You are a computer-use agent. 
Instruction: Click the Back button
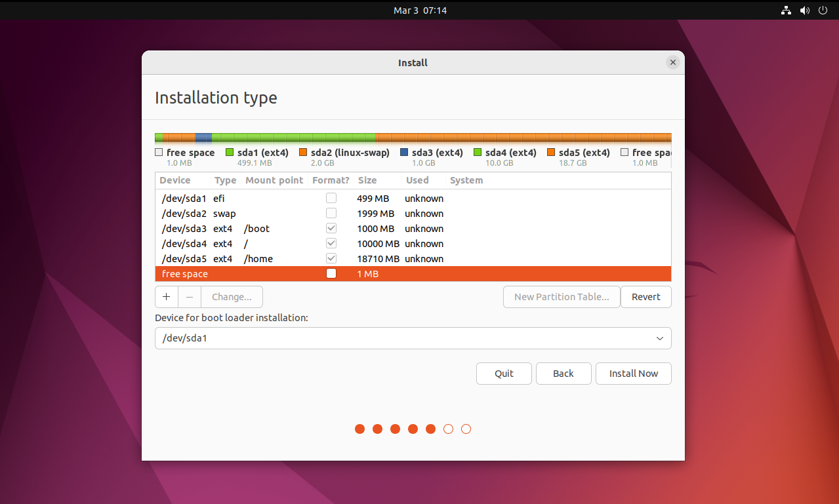tap(563, 374)
